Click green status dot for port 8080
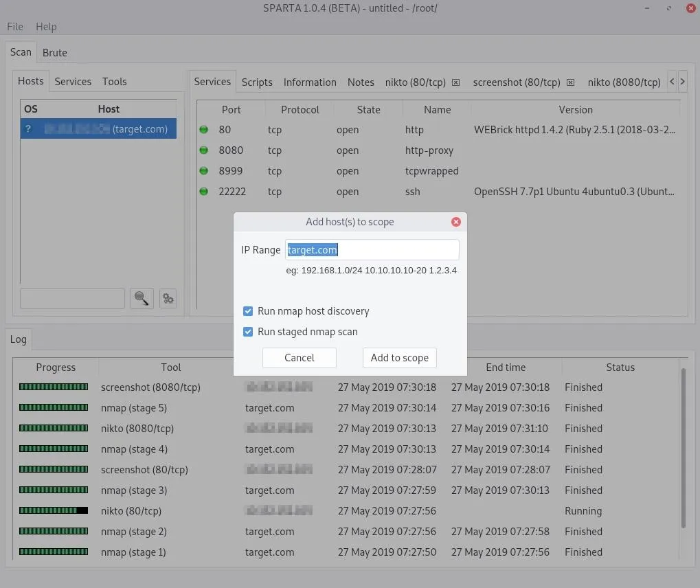 click(203, 150)
